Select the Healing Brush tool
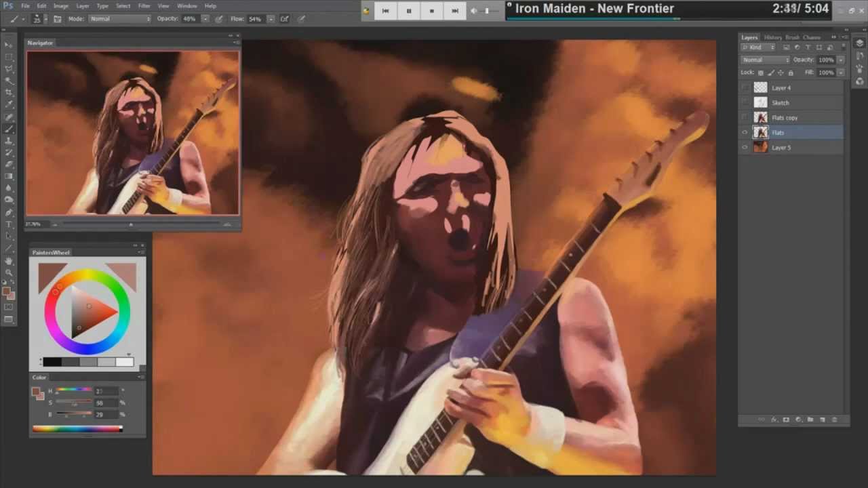Screen dimensions: 868x488 9,117
